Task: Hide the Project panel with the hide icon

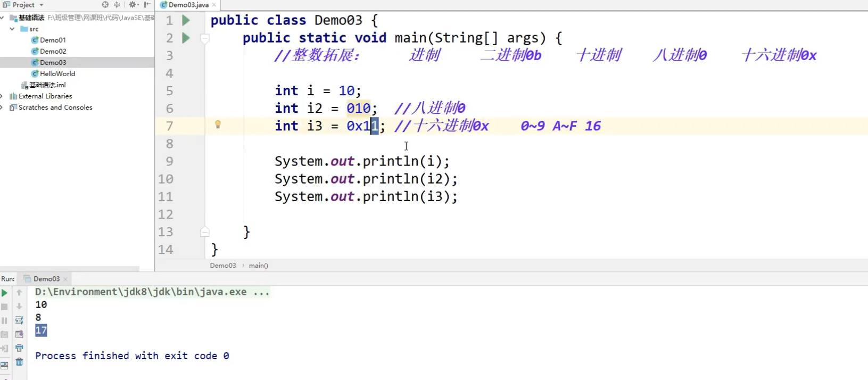Action: pos(147,5)
